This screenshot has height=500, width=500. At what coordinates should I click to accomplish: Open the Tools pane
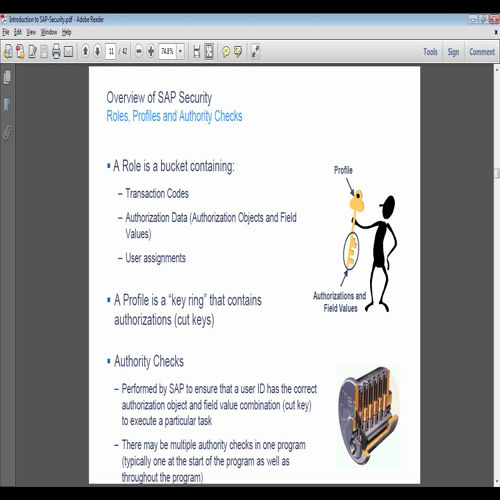(430, 52)
